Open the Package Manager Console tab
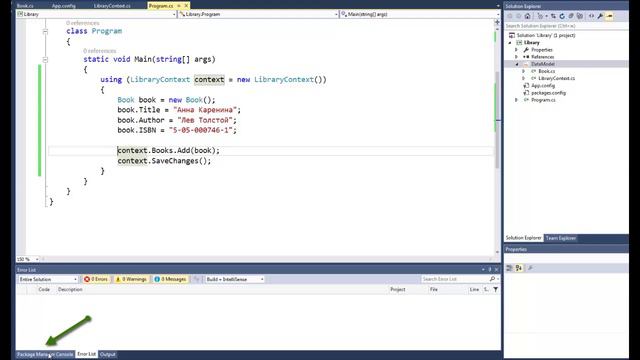The width and height of the screenshot is (640, 360). 45,354
